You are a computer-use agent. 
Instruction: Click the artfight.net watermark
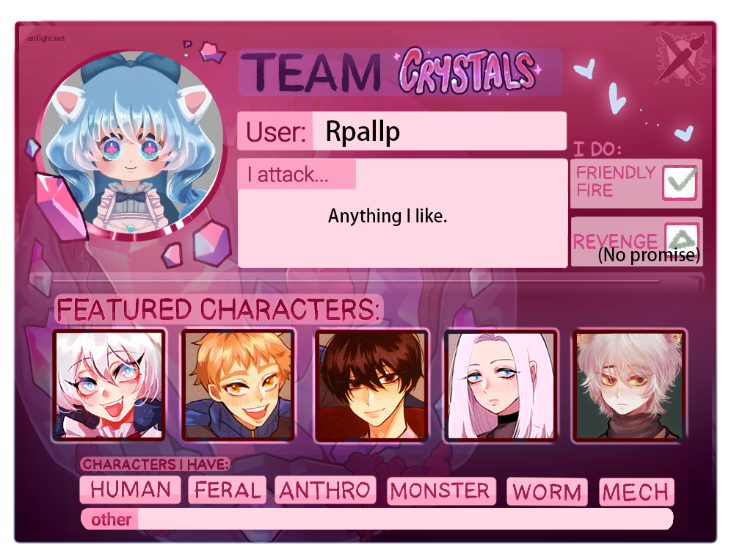point(46,38)
